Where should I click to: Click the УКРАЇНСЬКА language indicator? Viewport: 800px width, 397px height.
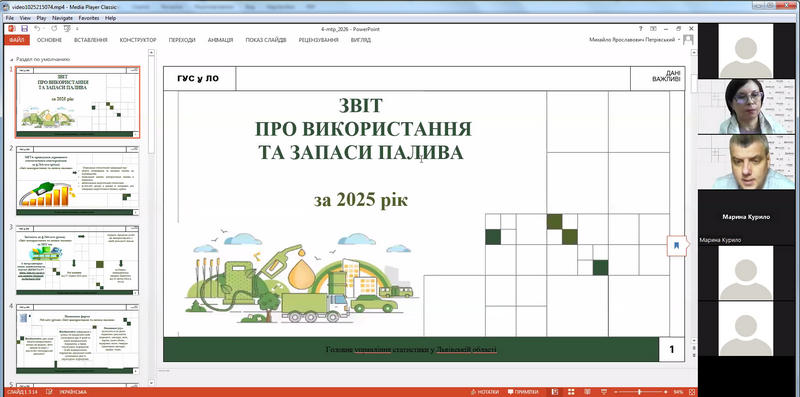[73, 392]
